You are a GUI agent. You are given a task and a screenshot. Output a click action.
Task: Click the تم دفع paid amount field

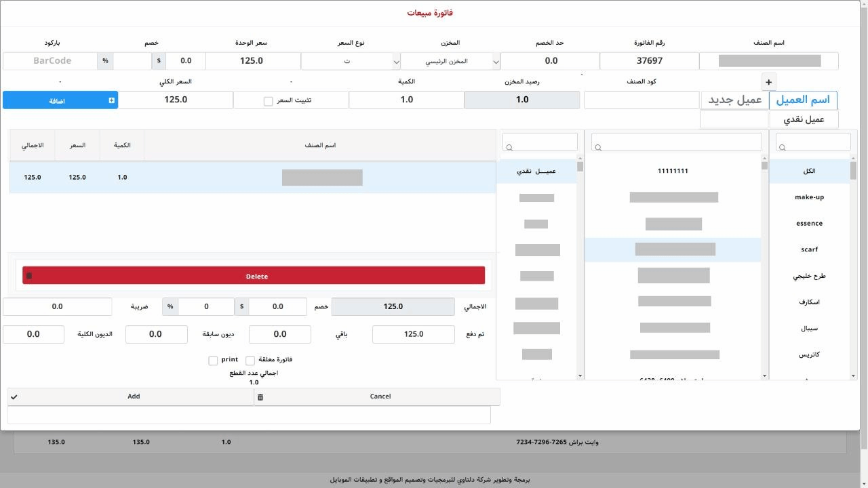tap(414, 334)
